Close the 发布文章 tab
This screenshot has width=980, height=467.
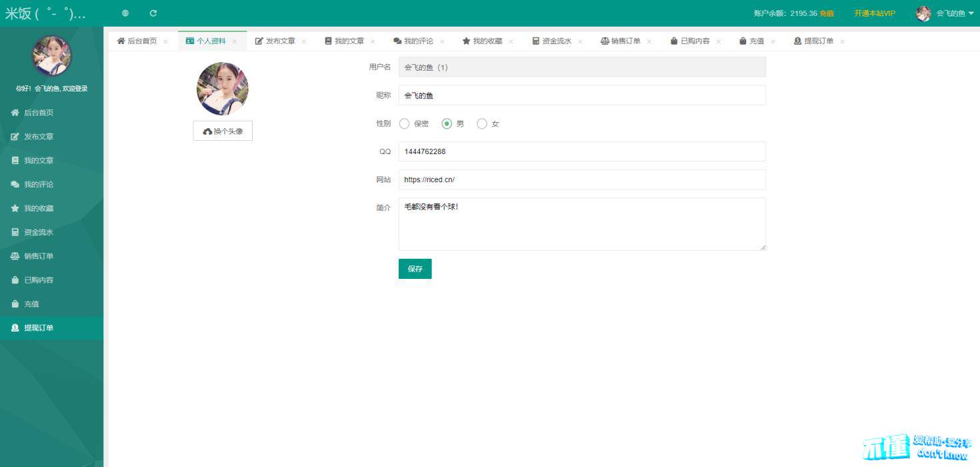[x=304, y=41]
